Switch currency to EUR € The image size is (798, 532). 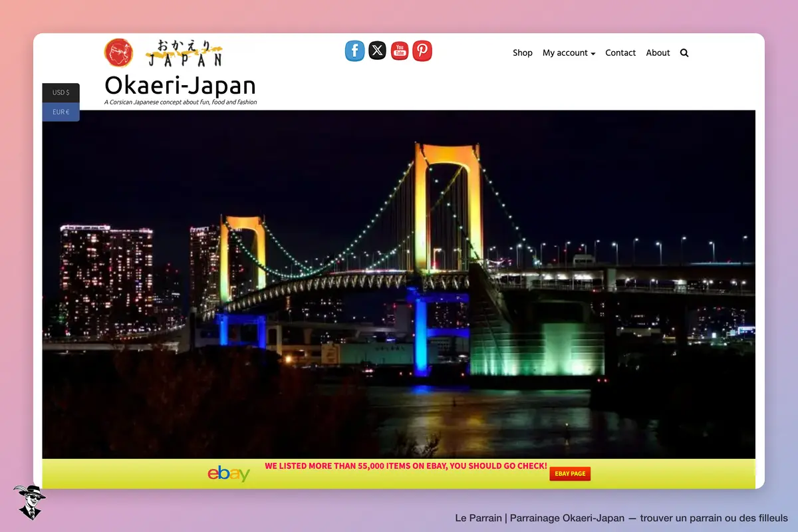[61, 112]
